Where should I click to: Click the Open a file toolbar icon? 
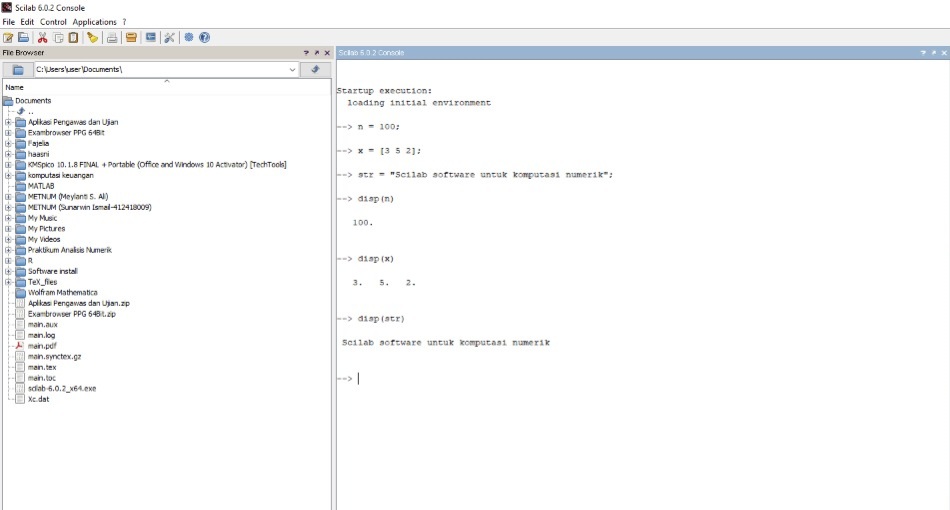pos(24,38)
